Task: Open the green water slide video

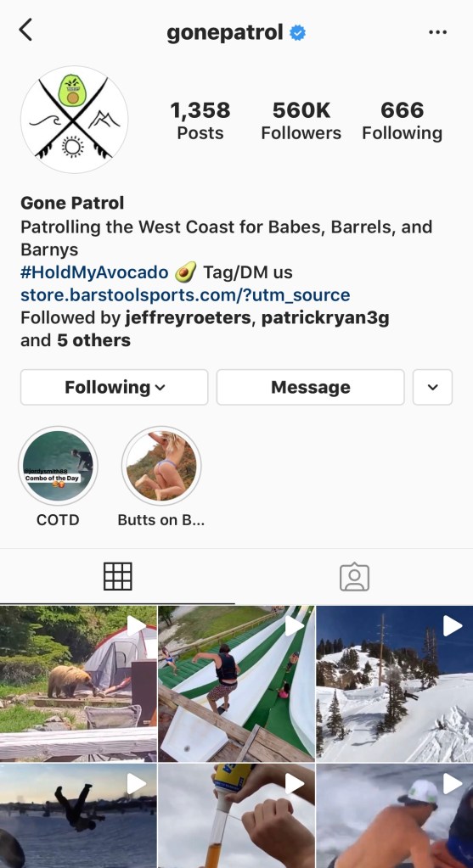Action: click(236, 684)
